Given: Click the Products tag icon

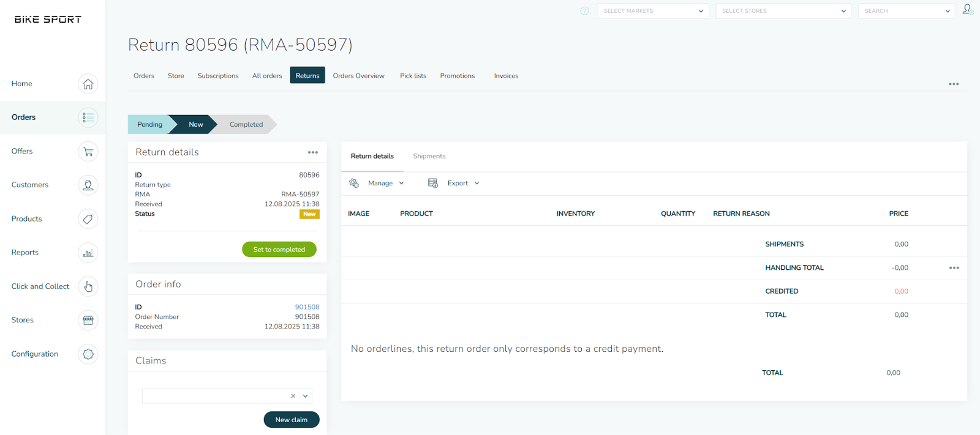Looking at the screenshot, I should point(88,219).
